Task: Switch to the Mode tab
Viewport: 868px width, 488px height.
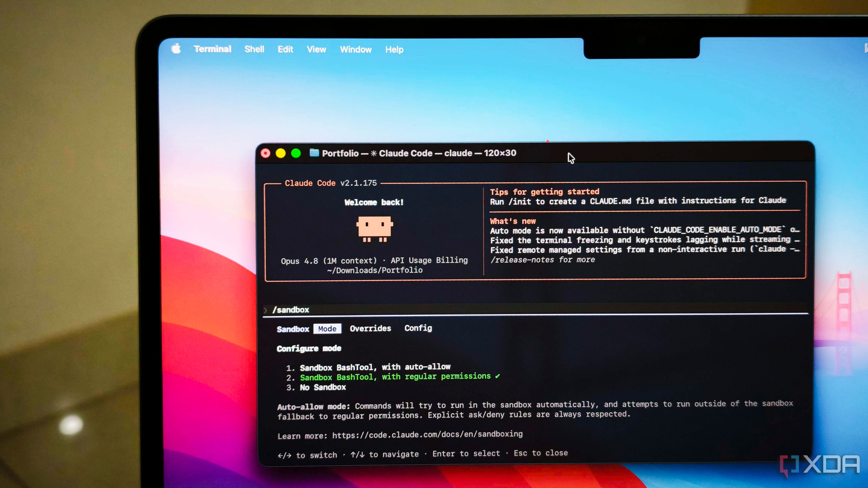Action: 327,329
